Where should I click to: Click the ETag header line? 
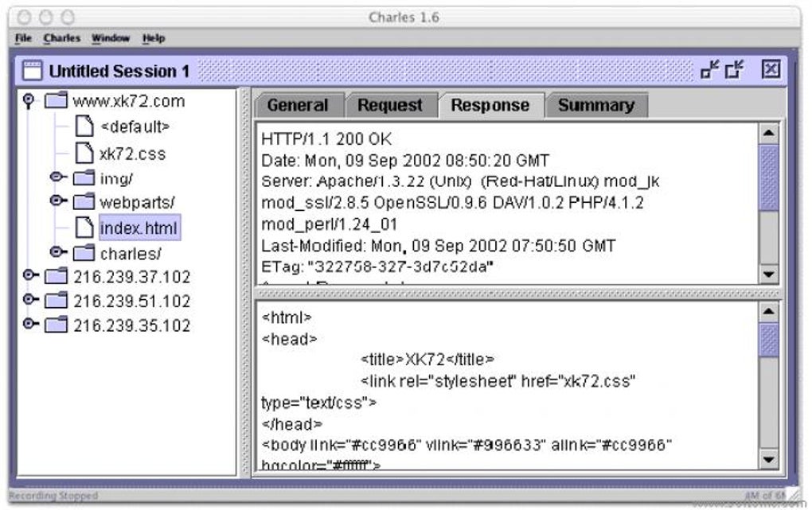pyautogui.click(x=377, y=267)
